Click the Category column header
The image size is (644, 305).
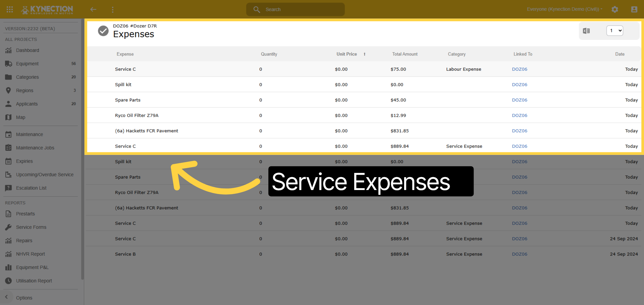click(457, 54)
